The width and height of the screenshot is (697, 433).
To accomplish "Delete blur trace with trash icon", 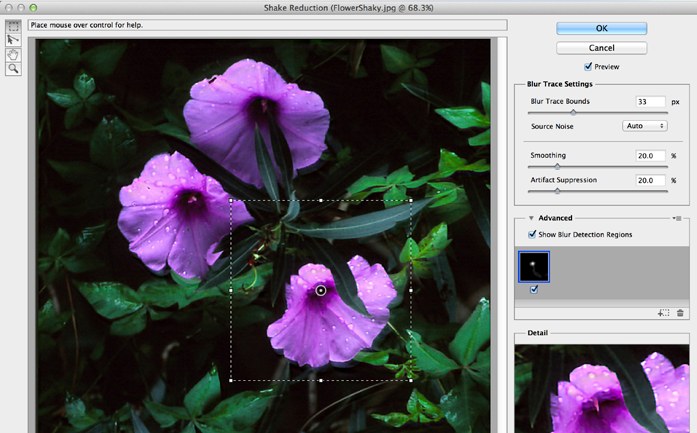I will coord(680,313).
